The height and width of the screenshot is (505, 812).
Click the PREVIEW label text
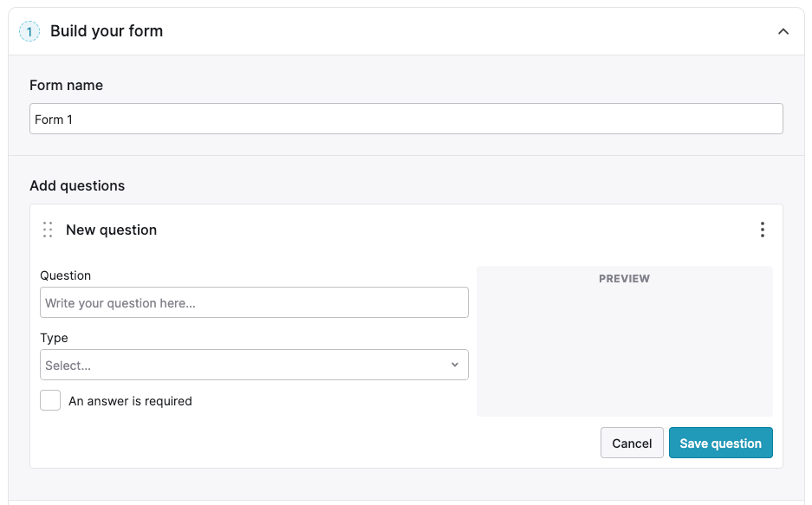(x=624, y=278)
